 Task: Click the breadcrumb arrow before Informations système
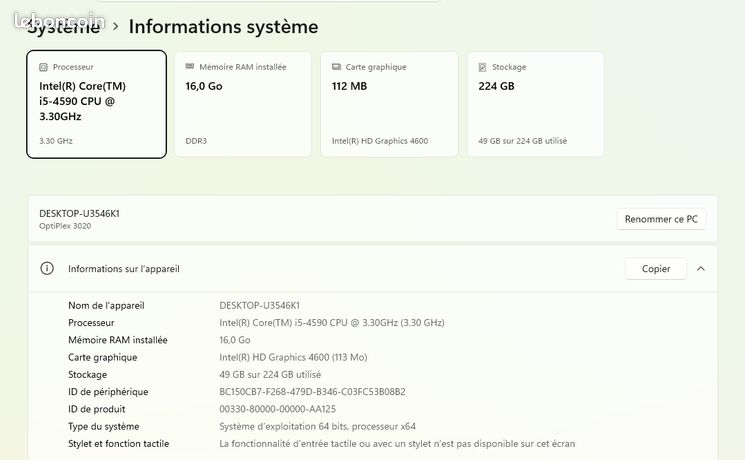pyautogui.click(x=115, y=27)
